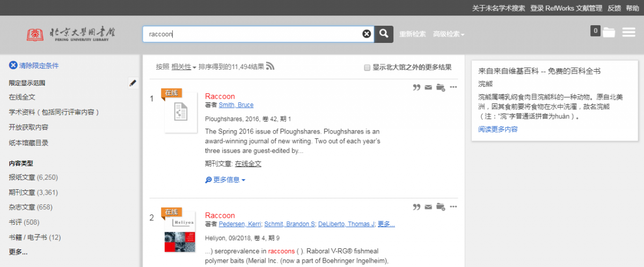Click 在线 badge on result 1
Viewport: 644px width, 267px height.
(x=172, y=93)
